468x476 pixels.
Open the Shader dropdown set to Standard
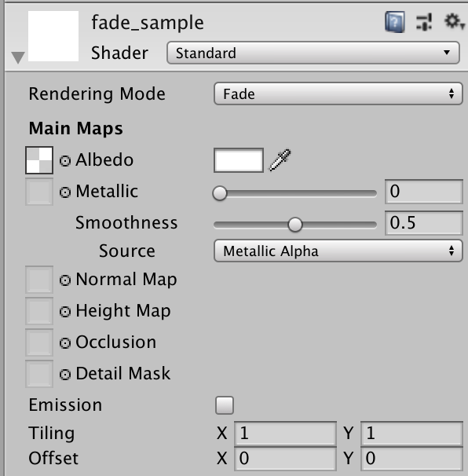coord(313,53)
